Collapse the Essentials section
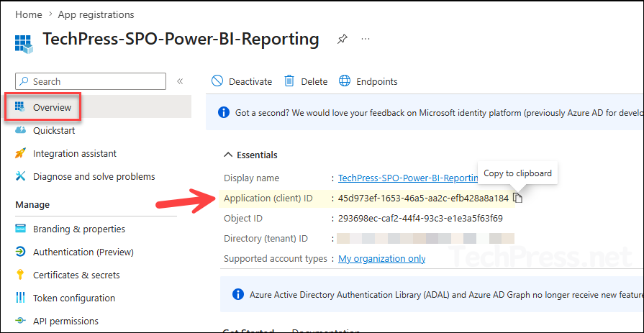 click(250, 155)
